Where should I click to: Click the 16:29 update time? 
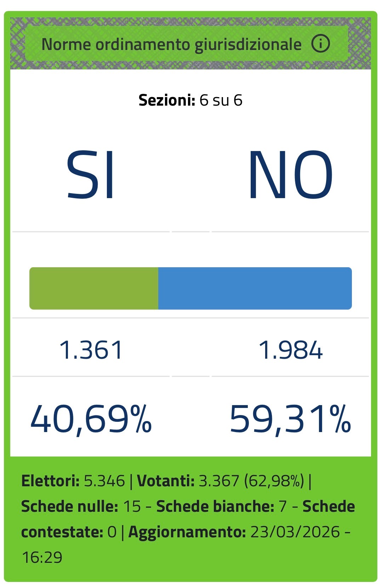(42, 558)
